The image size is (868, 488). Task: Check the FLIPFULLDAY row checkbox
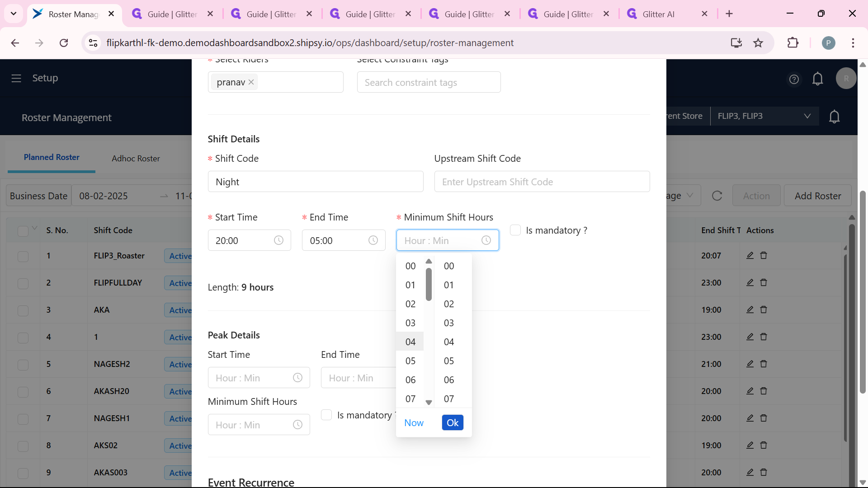[x=23, y=283]
